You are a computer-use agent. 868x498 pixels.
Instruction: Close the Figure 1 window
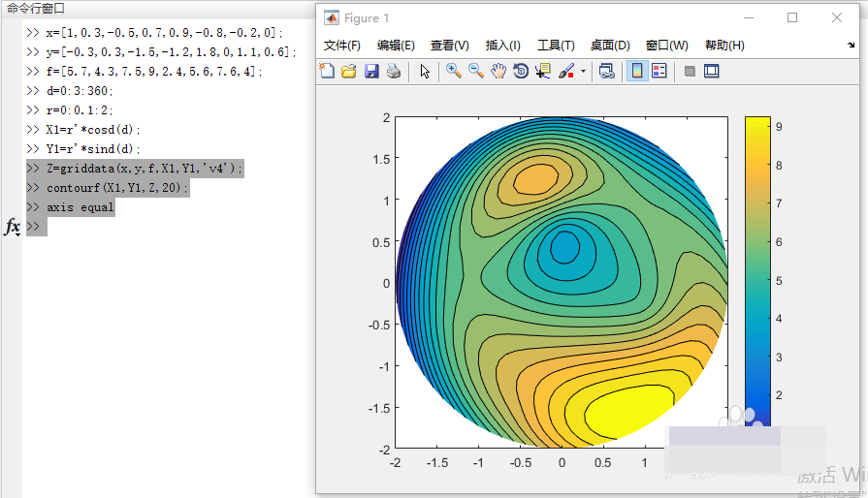click(x=837, y=17)
